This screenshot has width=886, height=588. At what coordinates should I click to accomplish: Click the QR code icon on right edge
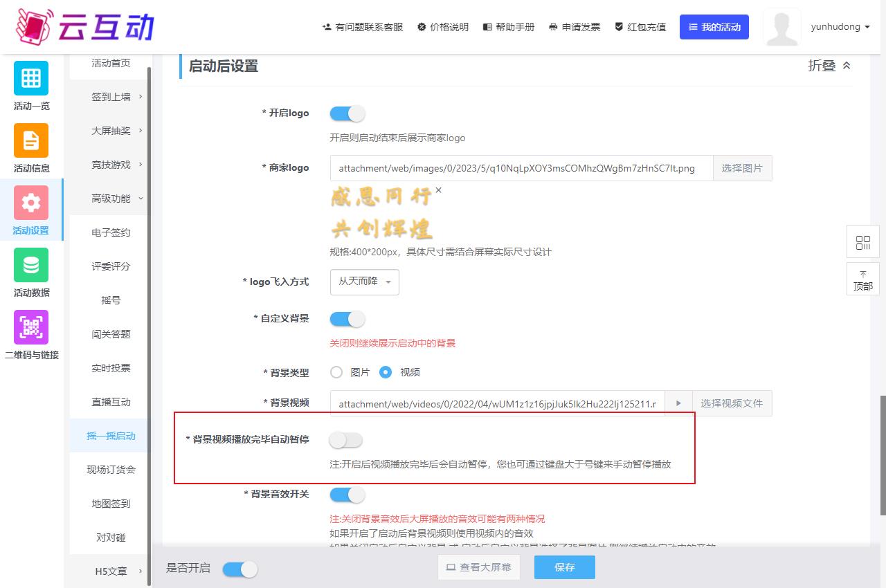[x=862, y=243]
